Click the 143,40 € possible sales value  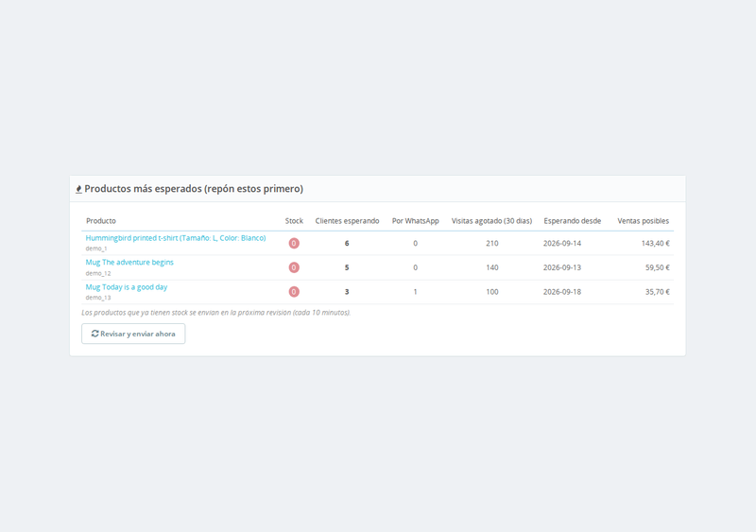tap(655, 243)
